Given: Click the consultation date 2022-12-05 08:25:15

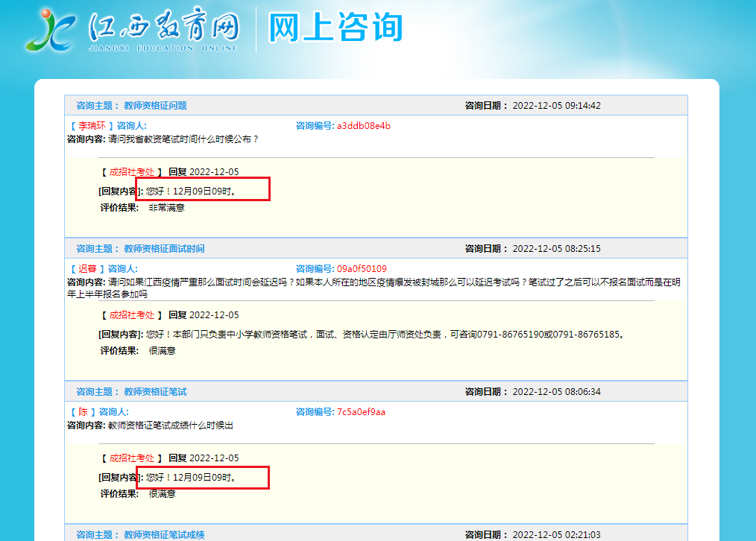Looking at the screenshot, I should tap(556, 249).
